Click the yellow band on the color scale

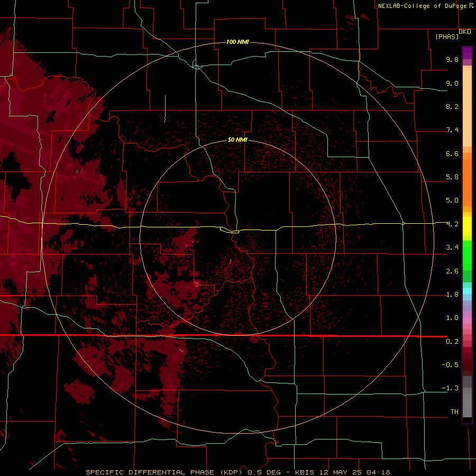pos(467,226)
